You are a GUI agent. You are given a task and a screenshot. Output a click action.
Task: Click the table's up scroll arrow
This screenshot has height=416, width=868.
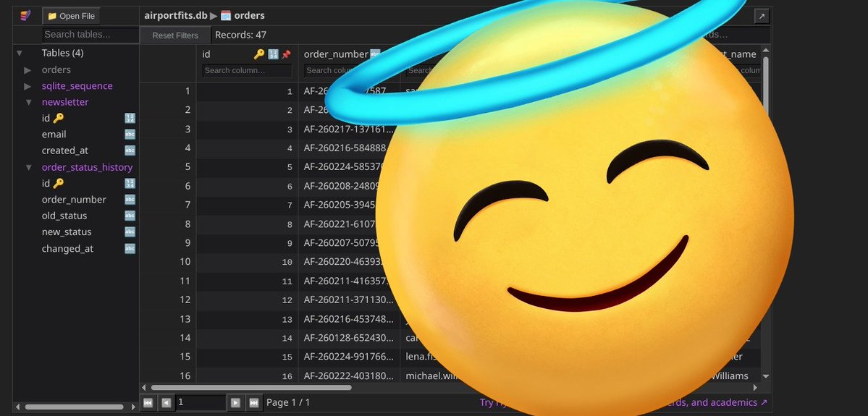point(766,51)
